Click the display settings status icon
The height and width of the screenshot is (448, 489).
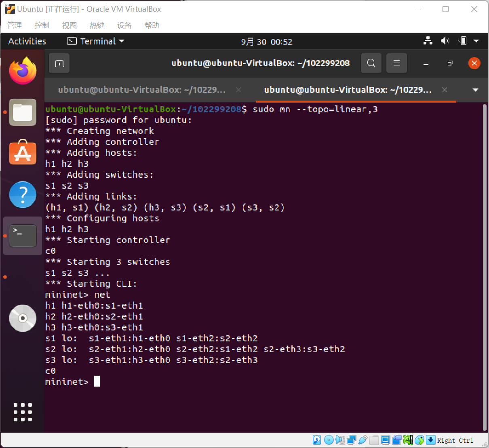pyautogui.click(x=385, y=440)
